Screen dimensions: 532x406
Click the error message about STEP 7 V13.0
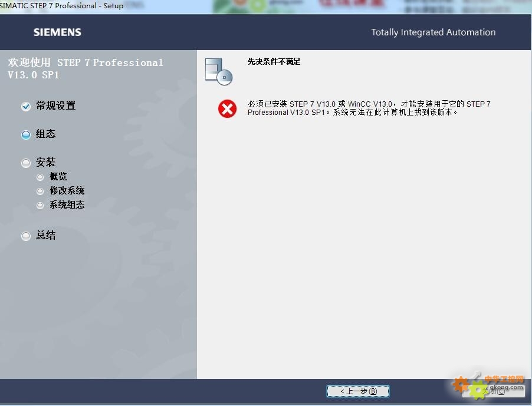coord(369,108)
